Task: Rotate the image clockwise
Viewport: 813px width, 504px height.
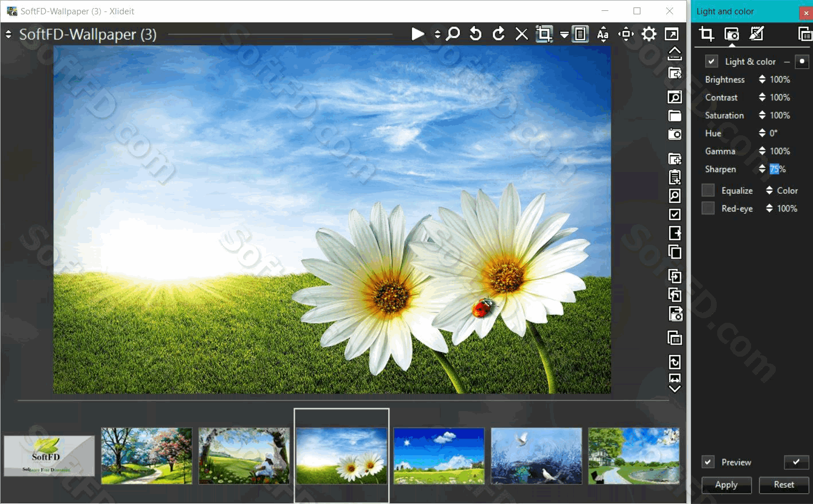Action: coord(499,34)
